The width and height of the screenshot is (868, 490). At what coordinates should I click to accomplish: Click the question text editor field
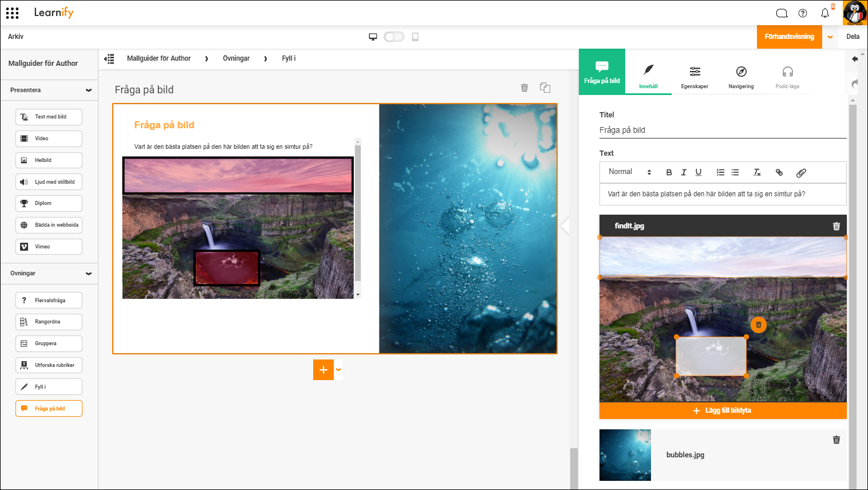pyautogui.click(x=723, y=194)
